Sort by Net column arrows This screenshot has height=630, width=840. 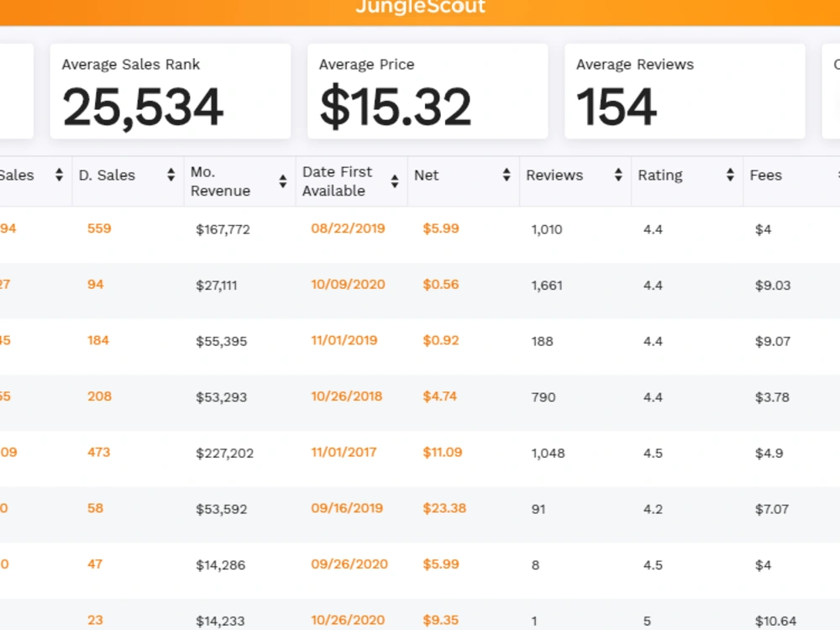pos(507,175)
